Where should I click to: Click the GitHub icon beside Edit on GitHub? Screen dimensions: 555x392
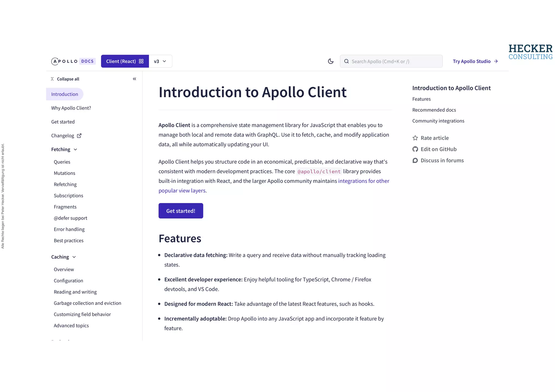[x=415, y=149]
